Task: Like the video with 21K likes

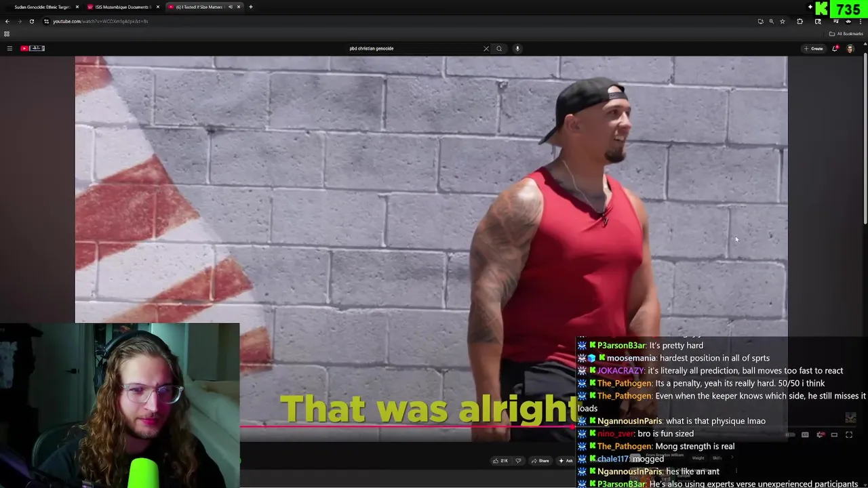Action: (501, 461)
